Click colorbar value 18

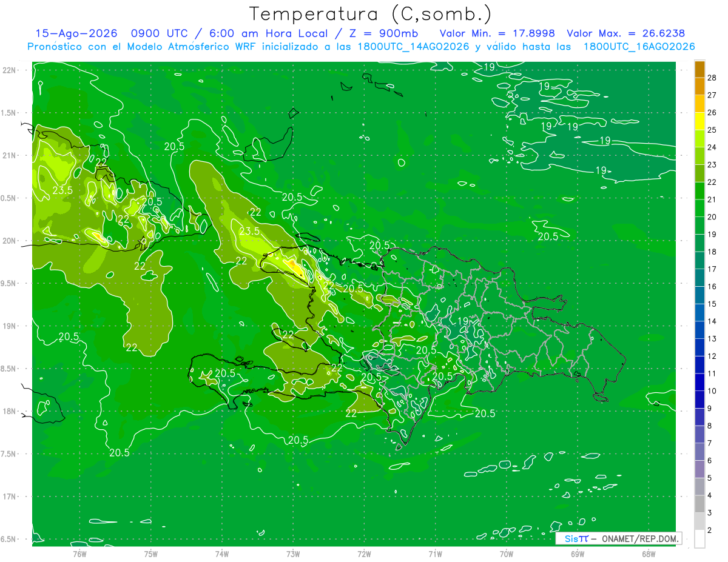coord(712,252)
